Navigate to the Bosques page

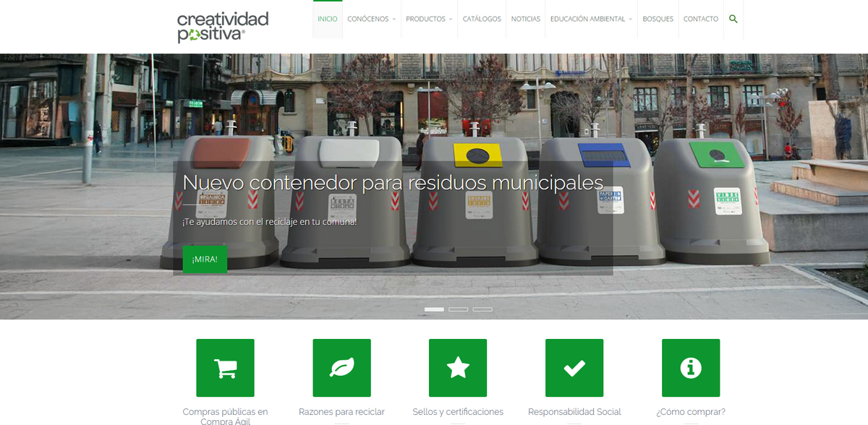click(658, 19)
